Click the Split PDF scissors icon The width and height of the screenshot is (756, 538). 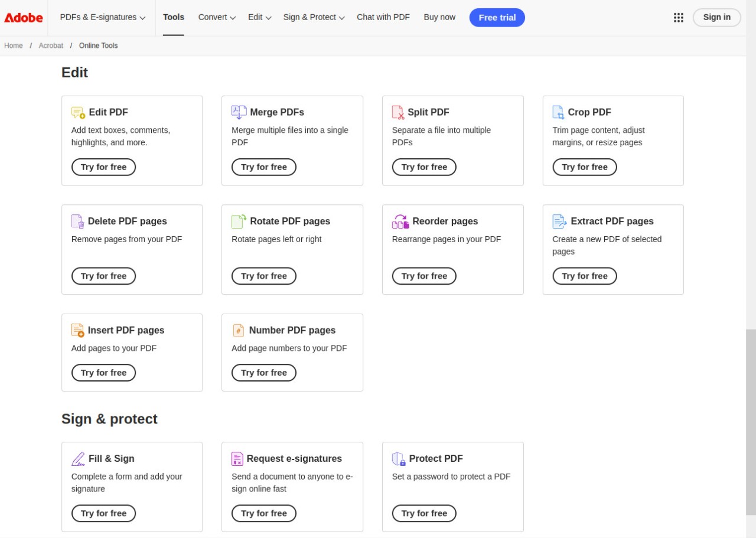pyautogui.click(x=398, y=112)
